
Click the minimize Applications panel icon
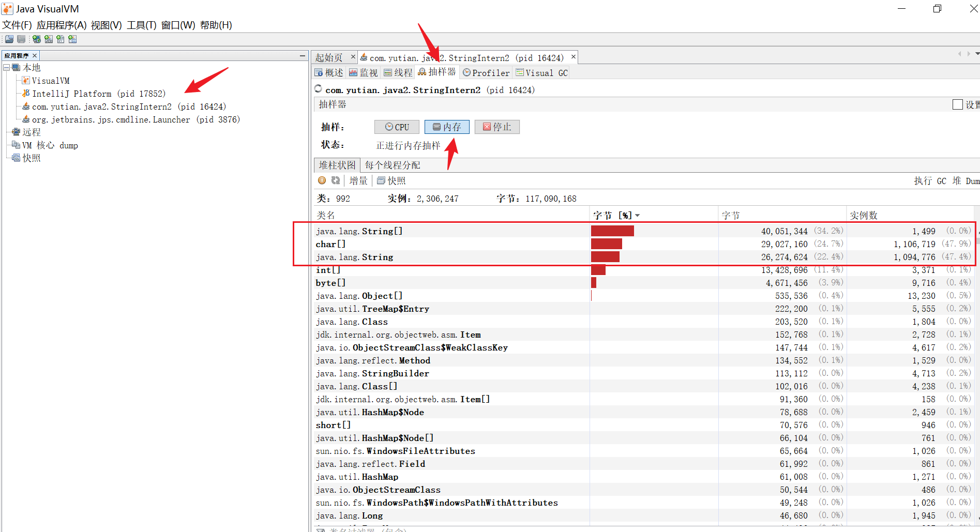(302, 55)
